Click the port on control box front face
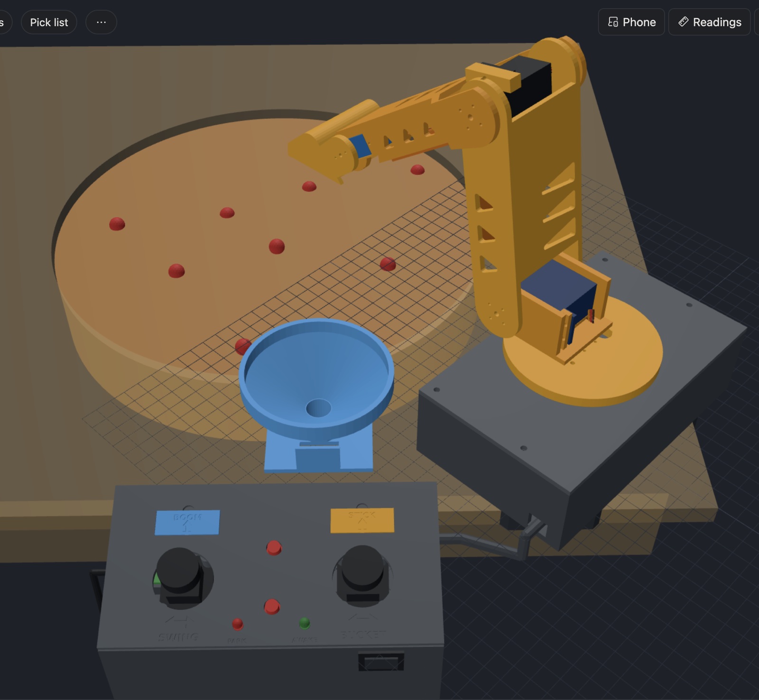The image size is (759, 700). point(381,662)
